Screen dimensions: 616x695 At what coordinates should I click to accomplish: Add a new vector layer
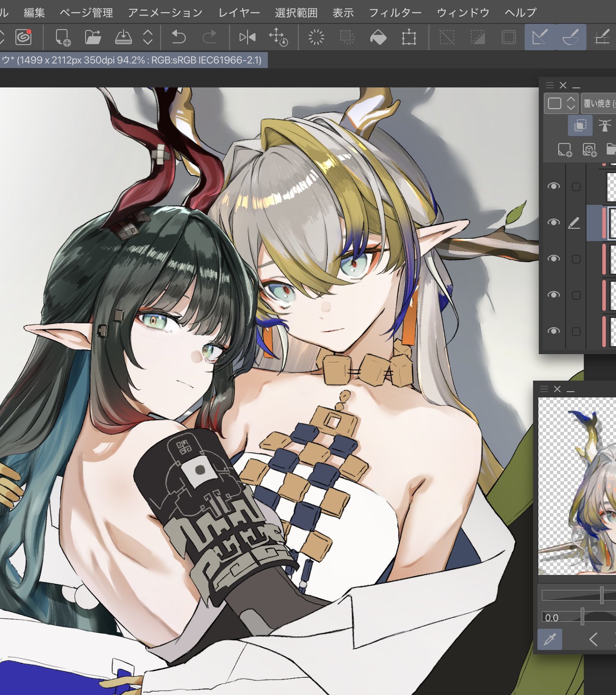590,150
